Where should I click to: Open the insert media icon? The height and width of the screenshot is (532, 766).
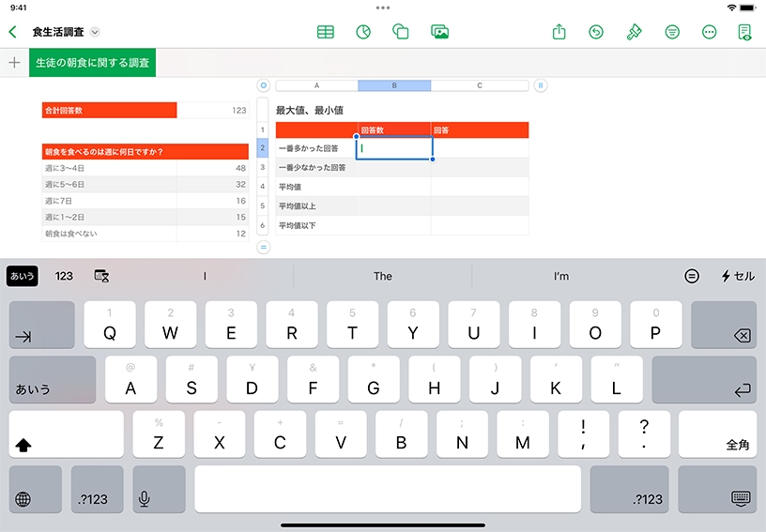(439, 32)
